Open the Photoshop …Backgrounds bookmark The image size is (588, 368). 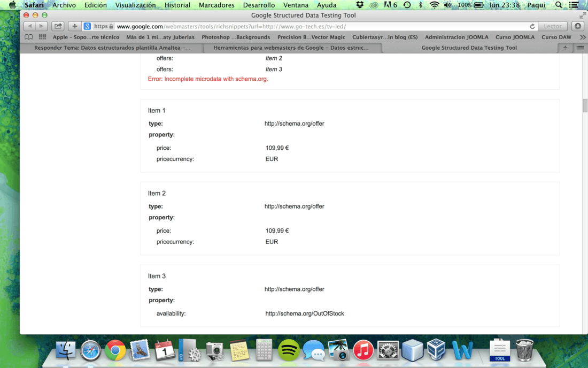tap(236, 37)
